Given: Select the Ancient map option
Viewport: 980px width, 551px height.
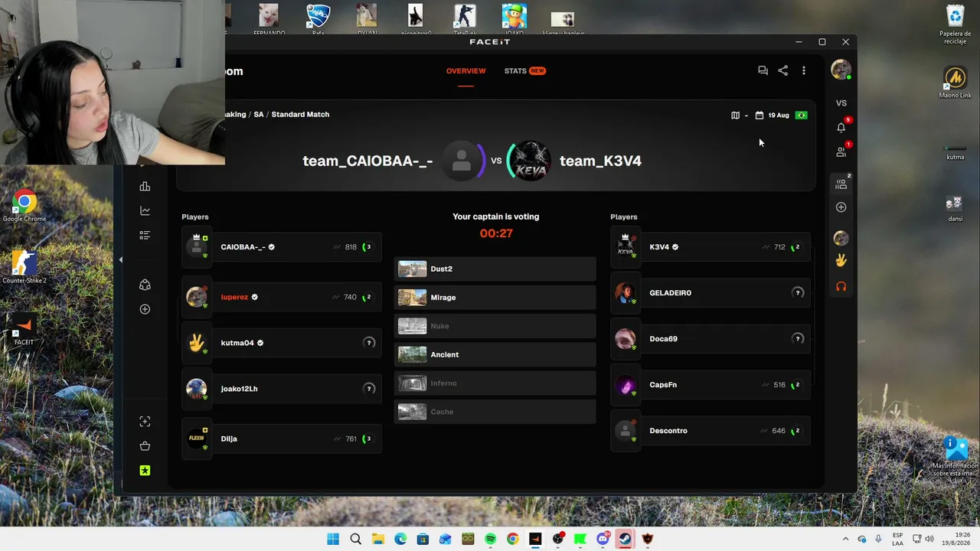Looking at the screenshot, I should tap(495, 355).
